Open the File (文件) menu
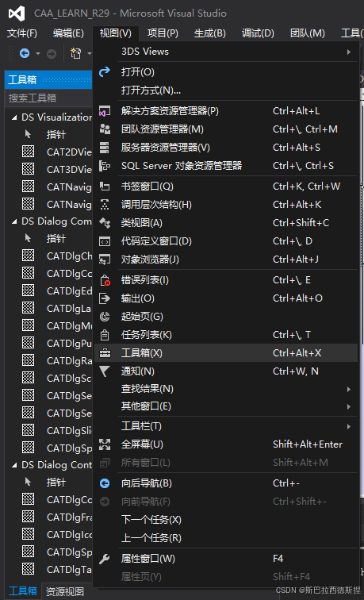The width and height of the screenshot is (364, 600). [x=22, y=33]
